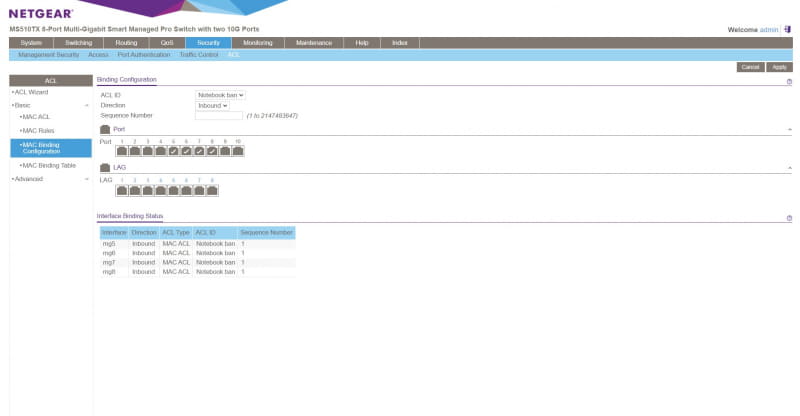
Task: Uncheck port 8 selection box
Action: [x=212, y=151]
